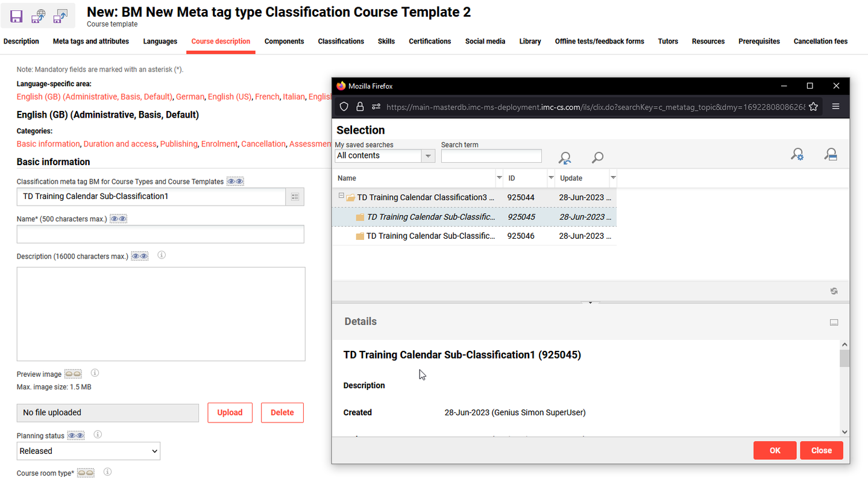Collapse the TD Training Calendar Classification3 folder
Screen dimensions: 868x478
pyautogui.click(x=341, y=196)
